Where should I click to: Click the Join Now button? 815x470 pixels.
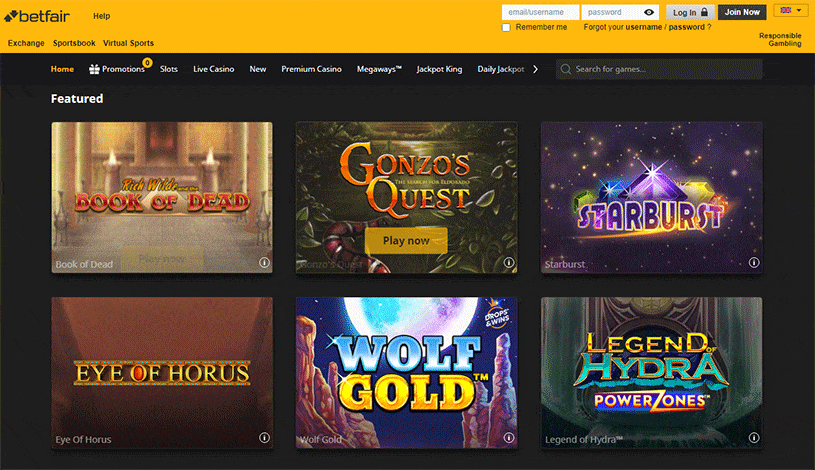pos(742,12)
